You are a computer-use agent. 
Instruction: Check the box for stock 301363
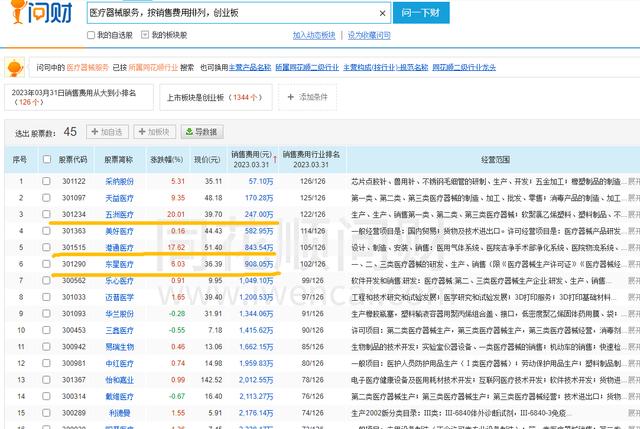point(46,231)
